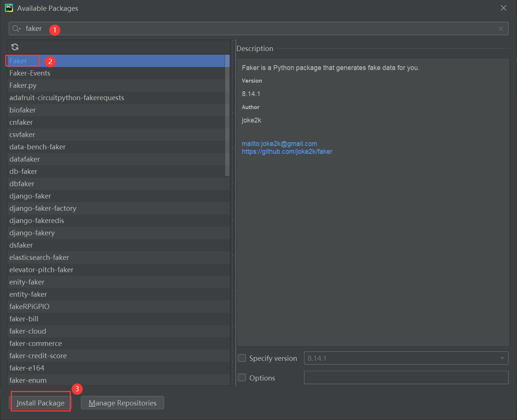The width and height of the screenshot is (517, 420).
Task: Click the faker search input field
Action: point(259,29)
